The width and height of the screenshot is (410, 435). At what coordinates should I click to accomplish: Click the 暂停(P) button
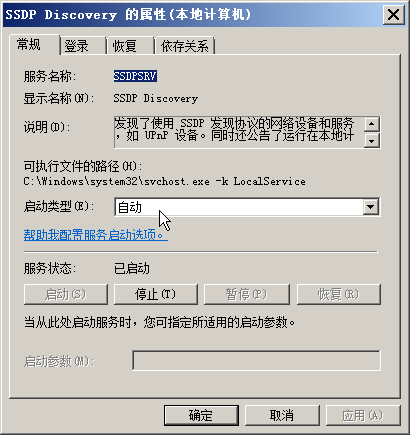click(x=247, y=294)
